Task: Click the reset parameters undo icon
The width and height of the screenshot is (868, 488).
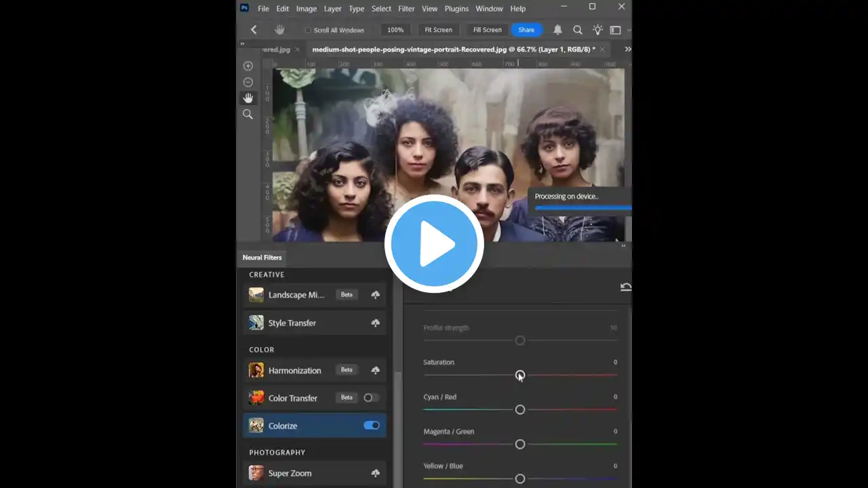Action: point(625,287)
